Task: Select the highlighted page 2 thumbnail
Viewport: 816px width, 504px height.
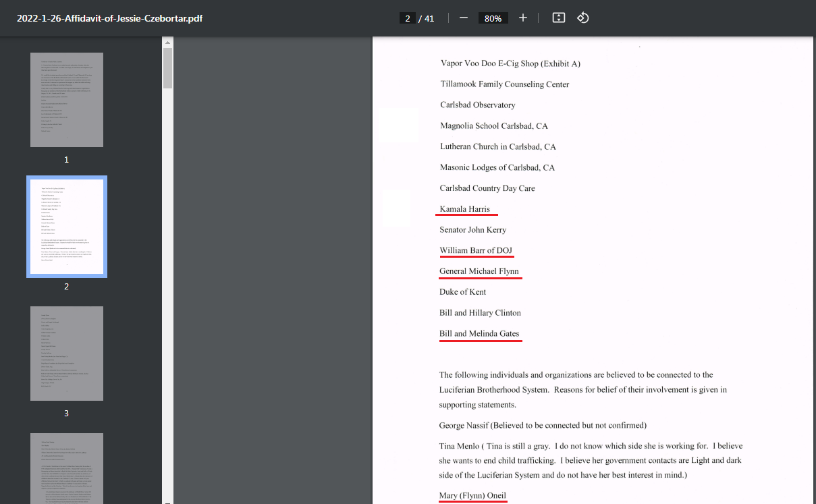Action: tap(67, 227)
